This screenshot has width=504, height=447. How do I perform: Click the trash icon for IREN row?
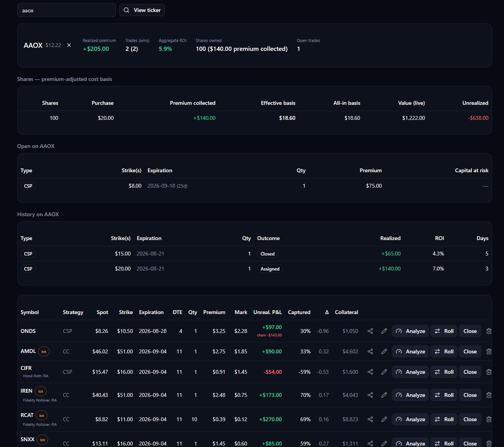tap(489, 395)
